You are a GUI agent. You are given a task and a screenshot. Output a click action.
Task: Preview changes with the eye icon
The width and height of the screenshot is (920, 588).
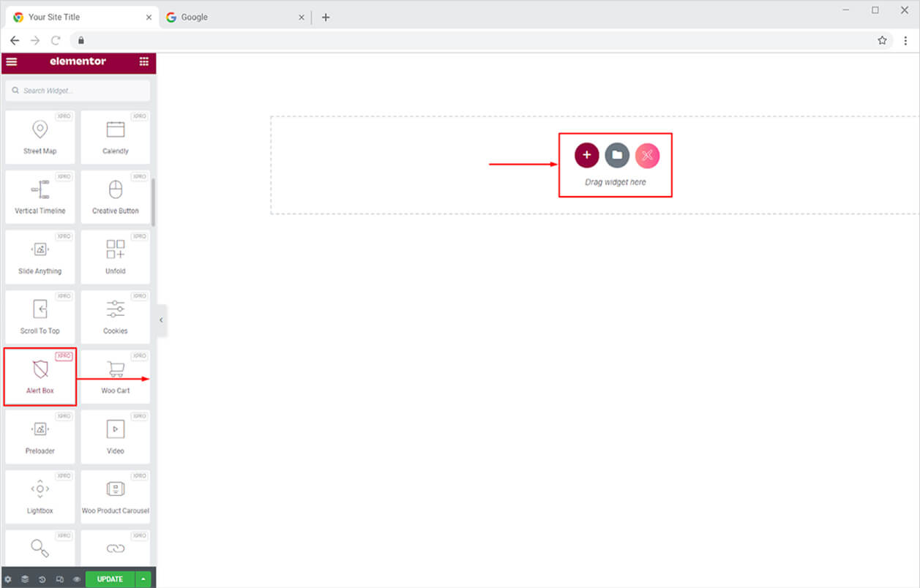click(76, 578)
